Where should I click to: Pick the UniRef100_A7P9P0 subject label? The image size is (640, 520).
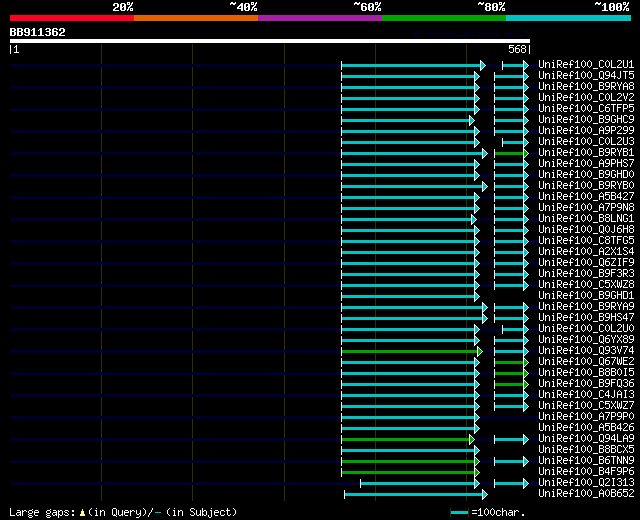(586, 417)
